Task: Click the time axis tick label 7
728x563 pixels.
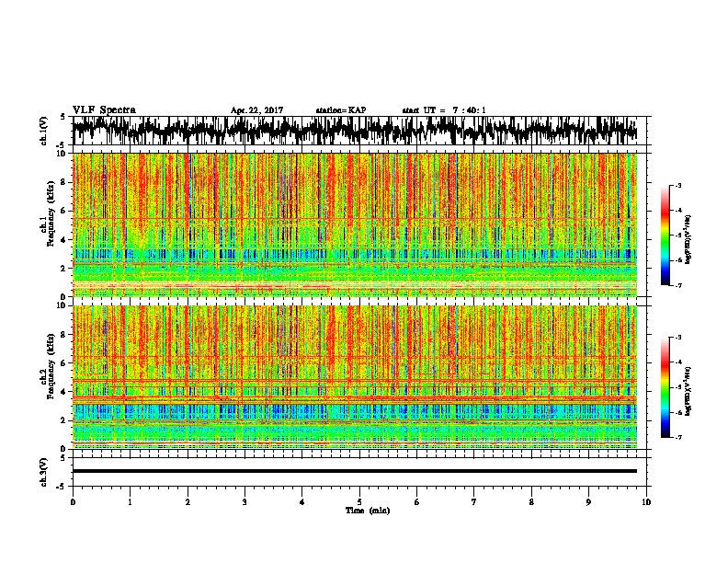Action: (474, 501)
